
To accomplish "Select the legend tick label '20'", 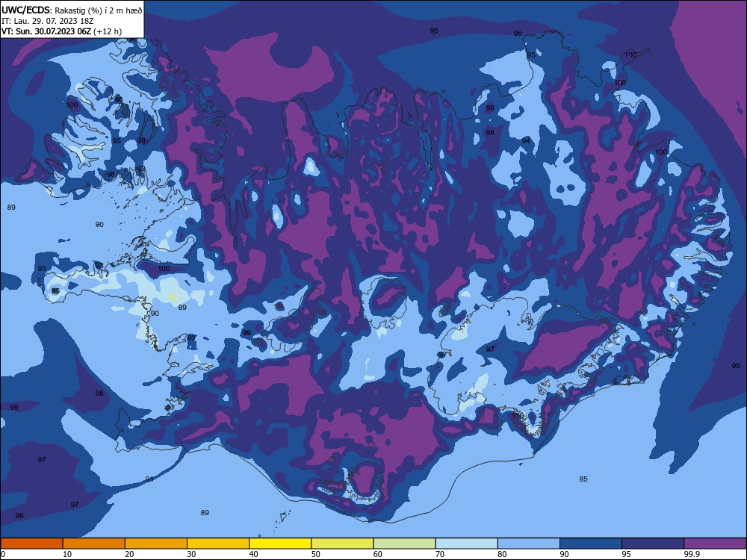I will 129,554.
